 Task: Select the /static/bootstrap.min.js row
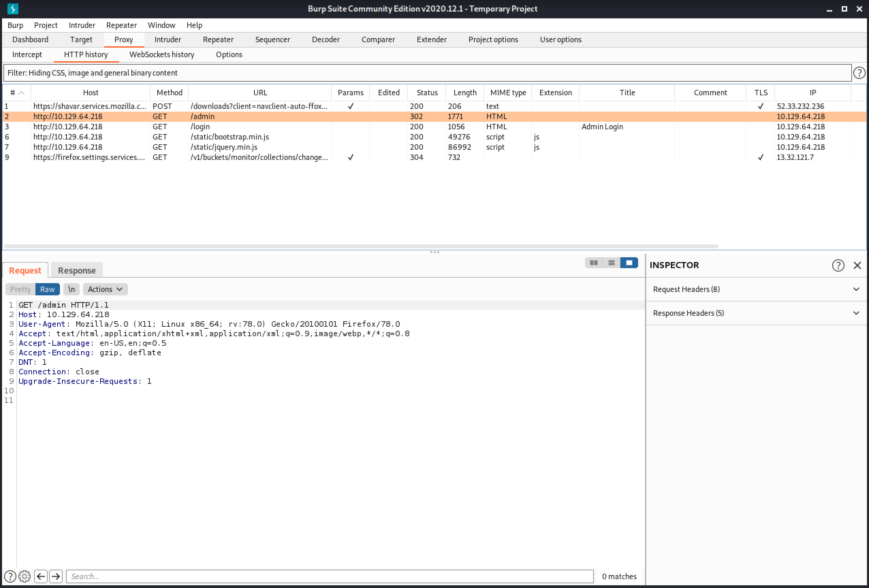[434, 137]
